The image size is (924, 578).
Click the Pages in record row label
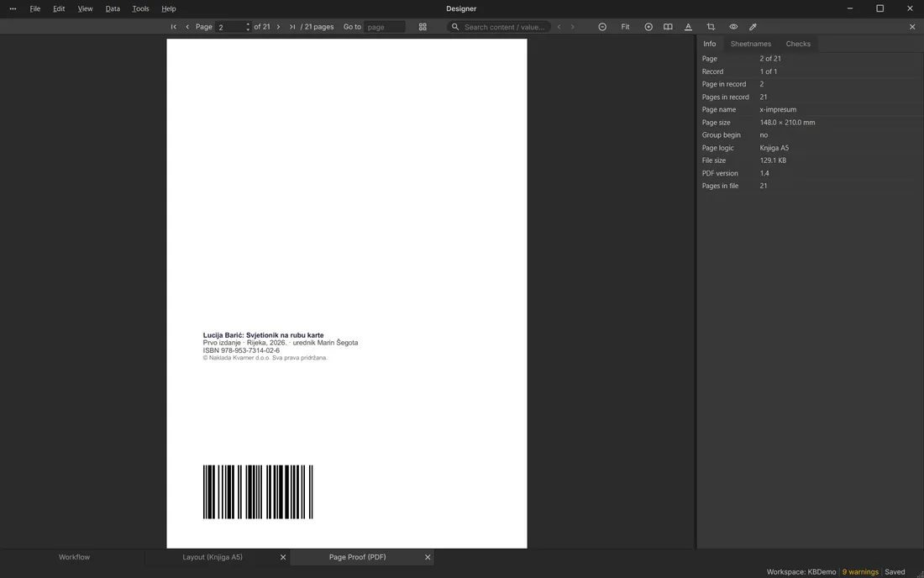pyautogui.click(x=726, y=97)
